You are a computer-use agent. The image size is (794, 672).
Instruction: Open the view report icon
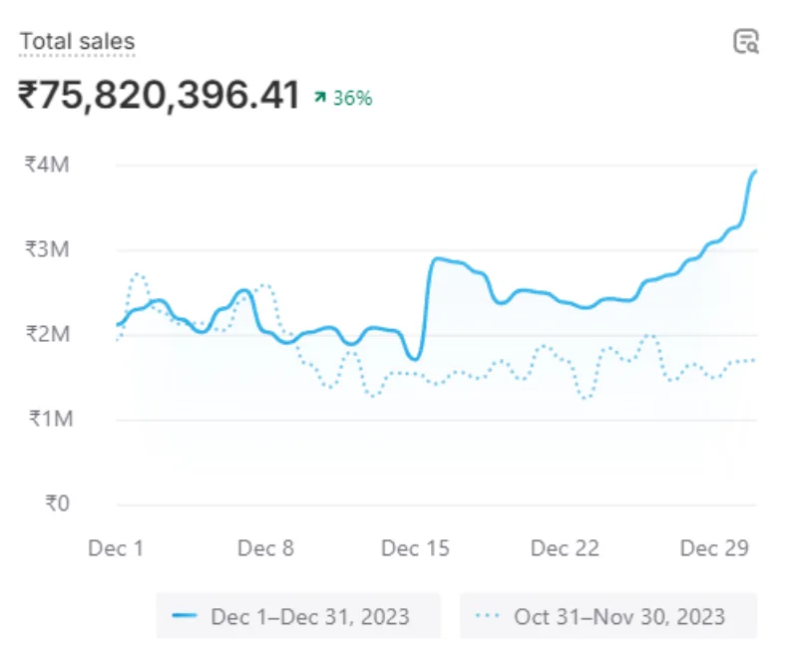[745, 42]
